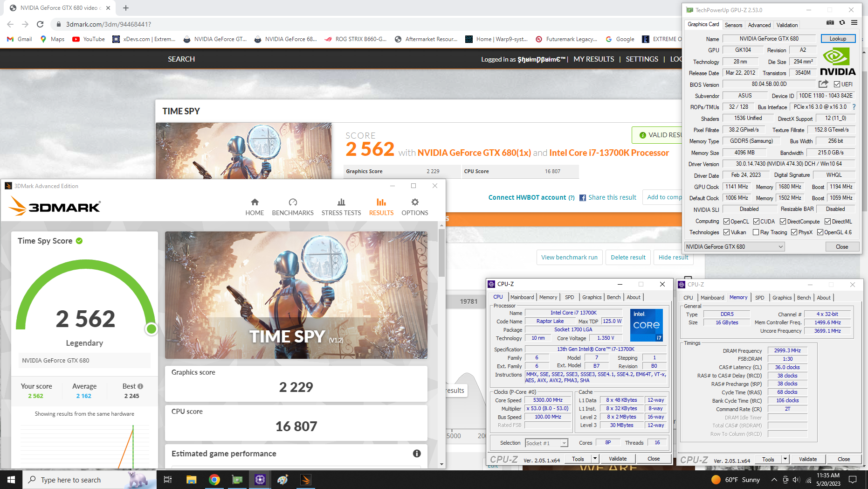Toggle the CUDA checkbox
The width and height of the screenshot is (868, 489).
756,222
